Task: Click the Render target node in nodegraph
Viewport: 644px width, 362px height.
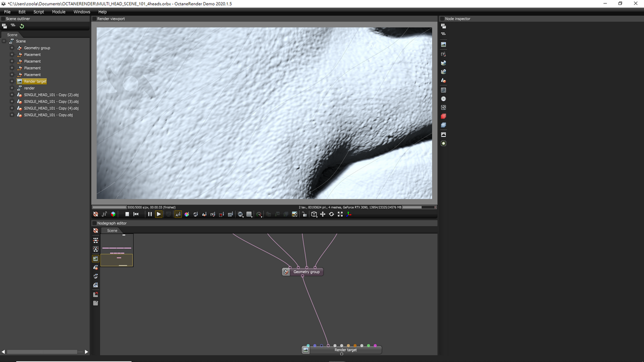Action: (x=342, y=350)
